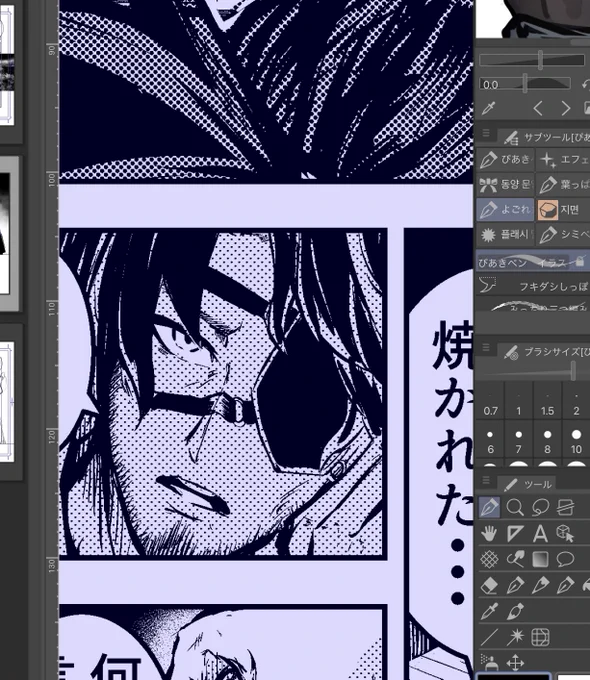Select the shovel-shaped tool icon
The width and height of the screenshot is (590, 680).
pos(515,559)
